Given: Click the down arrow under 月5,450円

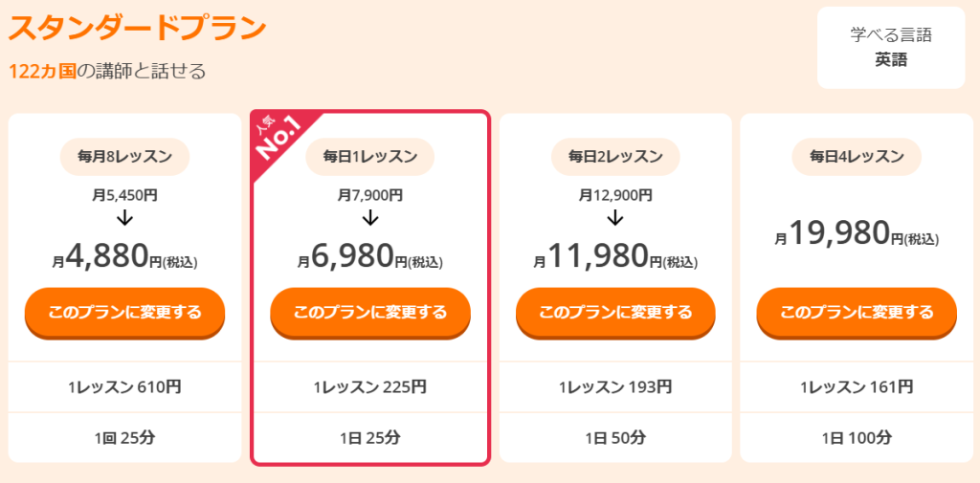Looking at the screenshot, I should [x=124, y=218].
